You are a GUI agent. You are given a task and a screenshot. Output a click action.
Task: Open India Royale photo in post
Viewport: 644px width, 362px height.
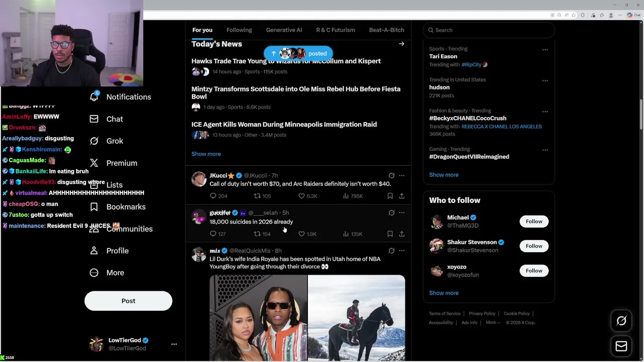(x=258, y=318)
